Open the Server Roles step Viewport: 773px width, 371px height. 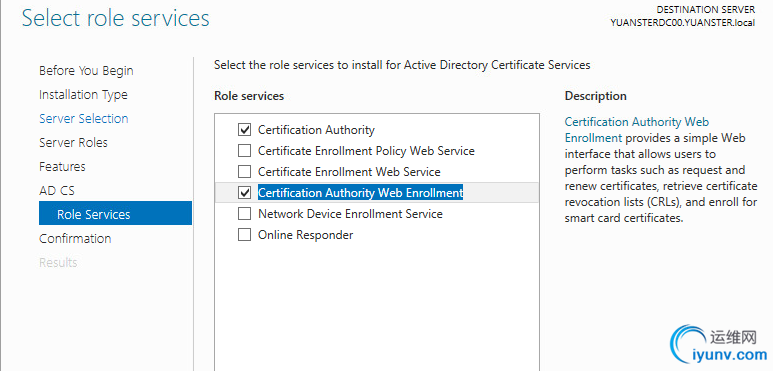click(73, 142)
